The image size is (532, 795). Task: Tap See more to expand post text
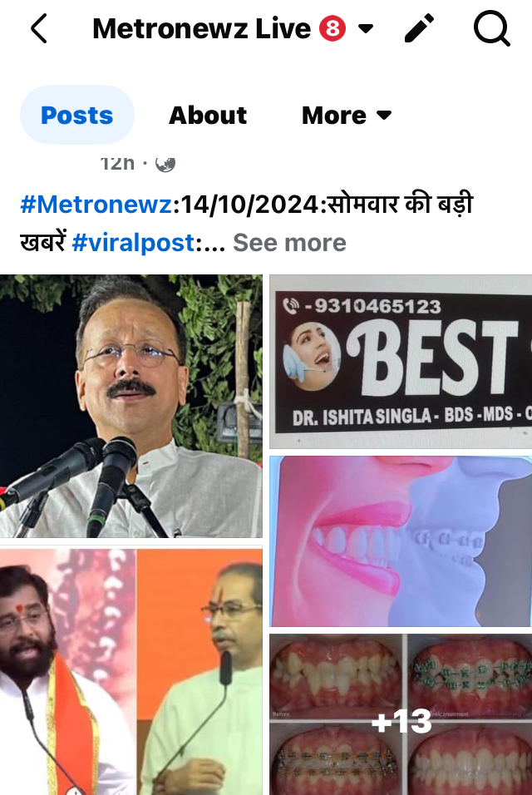tap(289, 242)
